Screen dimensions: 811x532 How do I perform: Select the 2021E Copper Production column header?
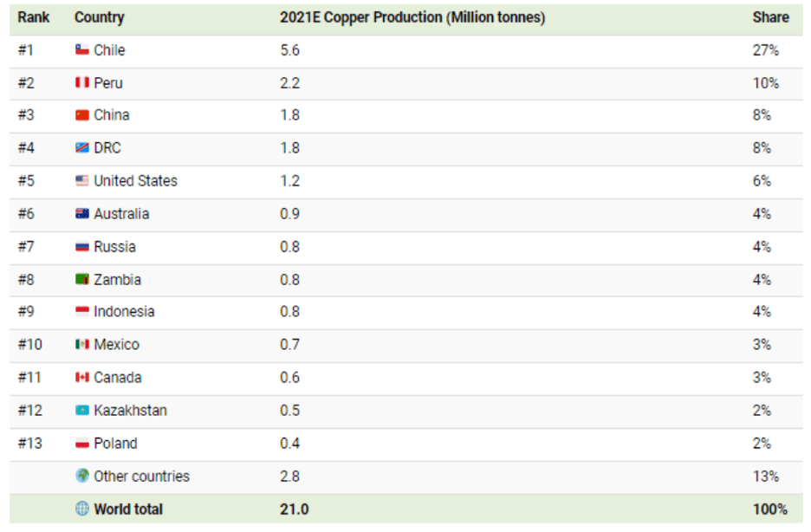(412, 17)
